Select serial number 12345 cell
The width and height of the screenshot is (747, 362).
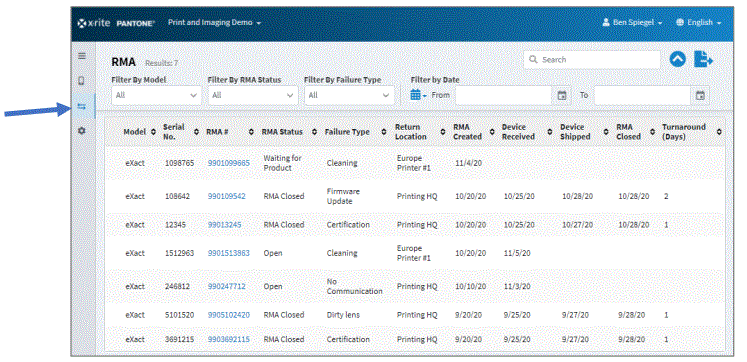[175, 225]
